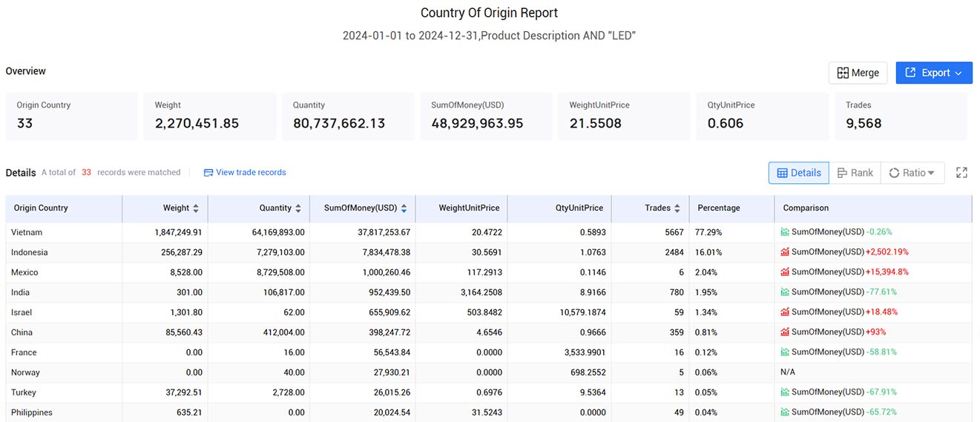Image resolution: width=980 pixels, height=422 pixels.
Task: Switch to the Rank view tab
Action: 855,173
